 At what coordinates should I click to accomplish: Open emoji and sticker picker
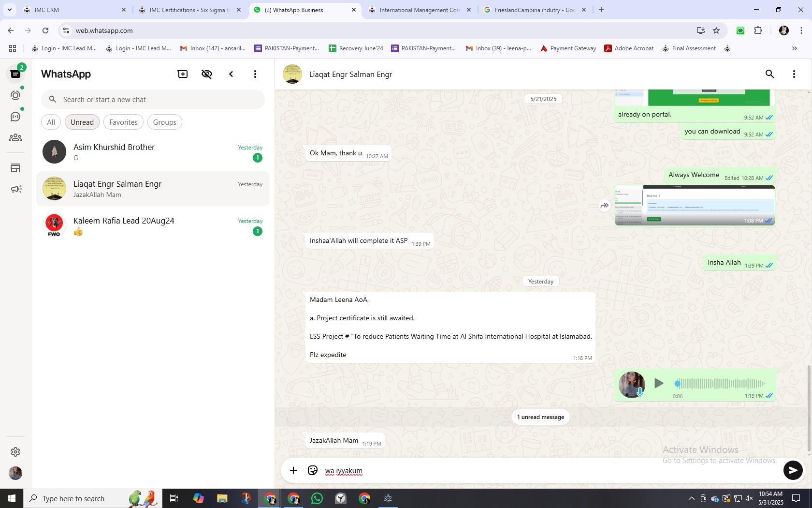click(x=313, y=470)
